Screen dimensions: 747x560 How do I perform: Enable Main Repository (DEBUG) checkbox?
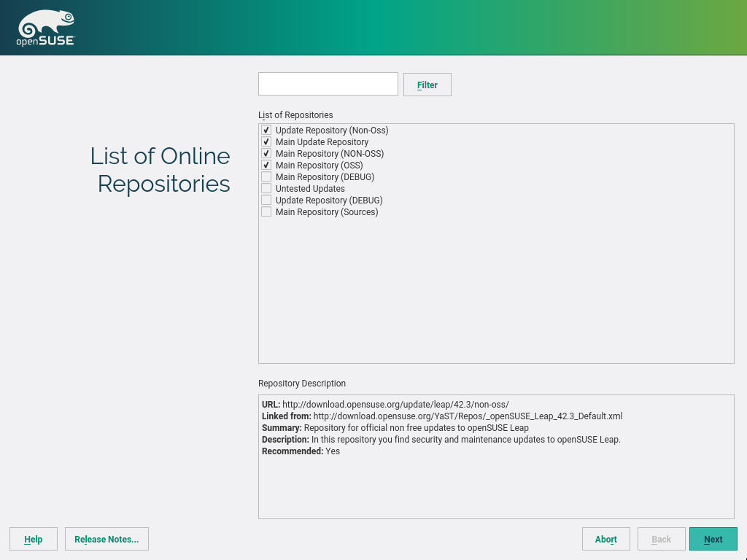pos(266,177)
